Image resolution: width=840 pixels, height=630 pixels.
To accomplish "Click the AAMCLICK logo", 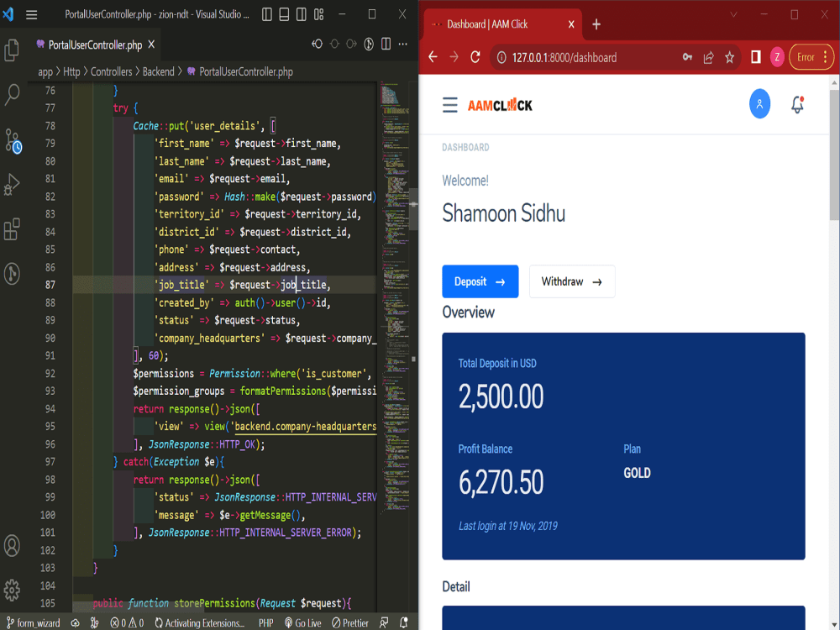I will coord(500,105).
